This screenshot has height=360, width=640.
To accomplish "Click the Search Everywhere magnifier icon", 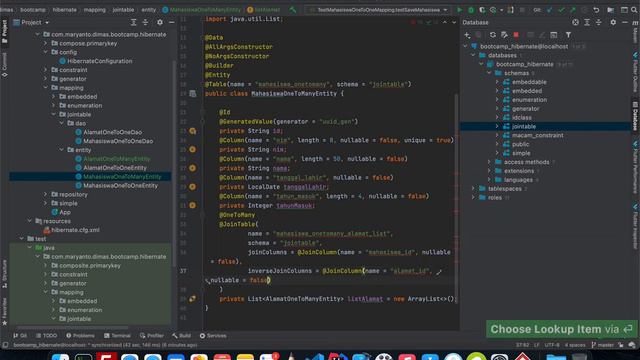I will click(635, 10).
